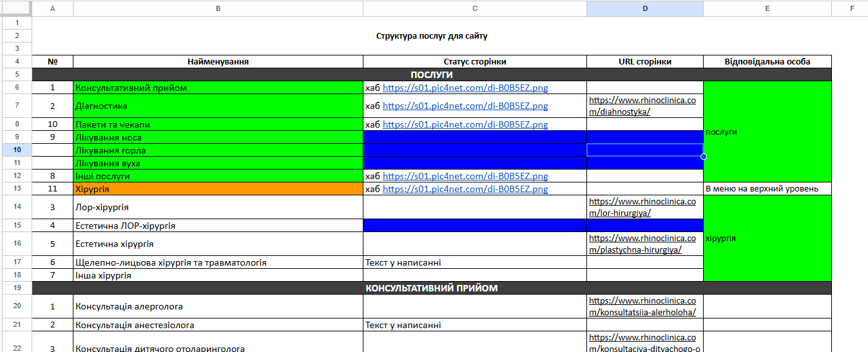This screenshot has height=352, width=868.
Task: Select the orange Хірургія cell
Action: point(218,189)
